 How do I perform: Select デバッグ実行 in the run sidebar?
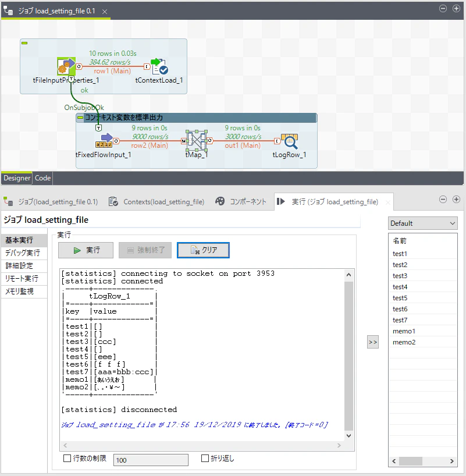(x=24, y=253)
